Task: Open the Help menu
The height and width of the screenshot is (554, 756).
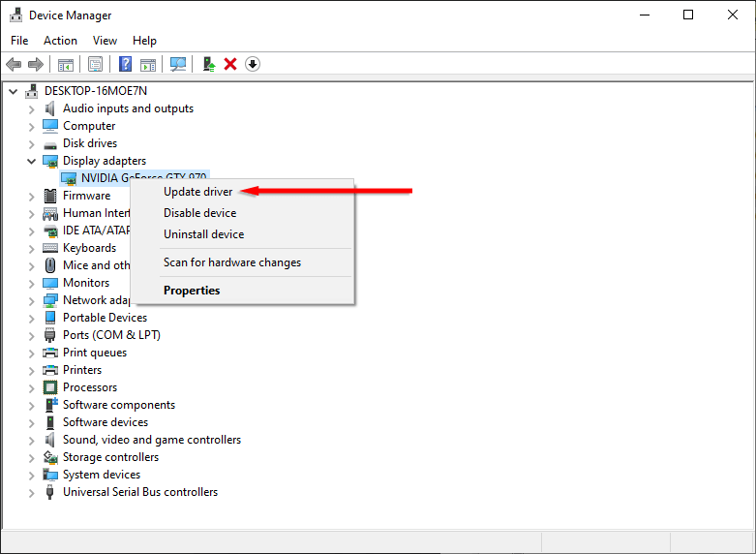Action: coord(144,41)
